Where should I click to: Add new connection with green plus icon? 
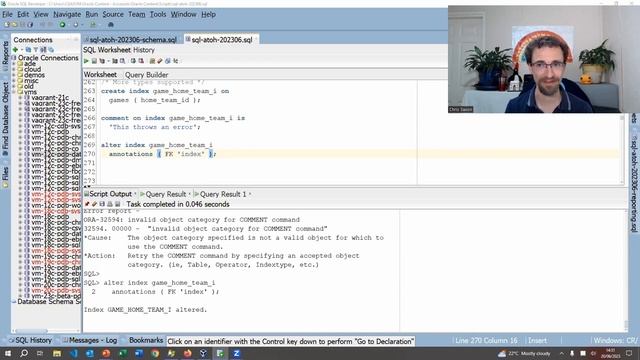click(x=16, y=49)
